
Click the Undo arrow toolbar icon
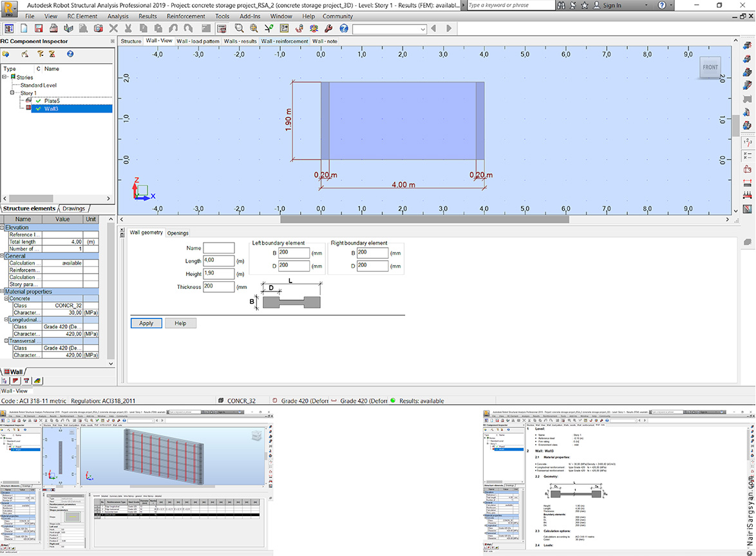(x=173, y=28)
